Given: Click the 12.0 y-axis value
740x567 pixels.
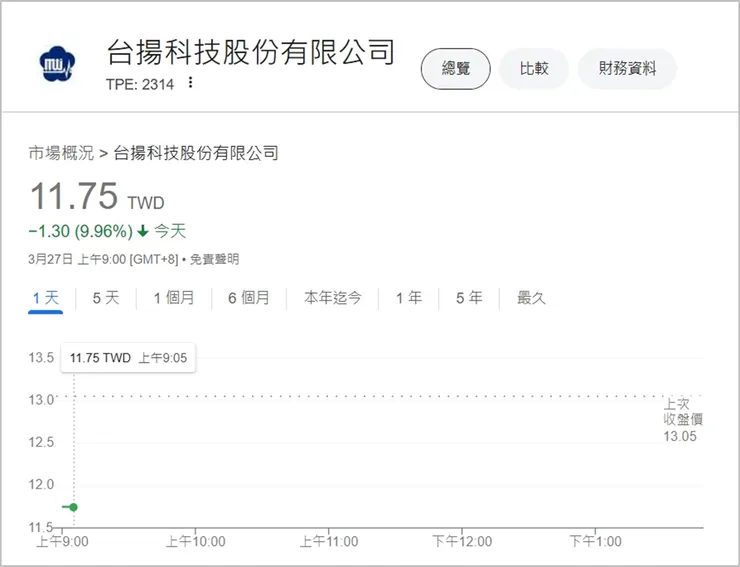Looking at the screenshot, I should tap(41, 484).
